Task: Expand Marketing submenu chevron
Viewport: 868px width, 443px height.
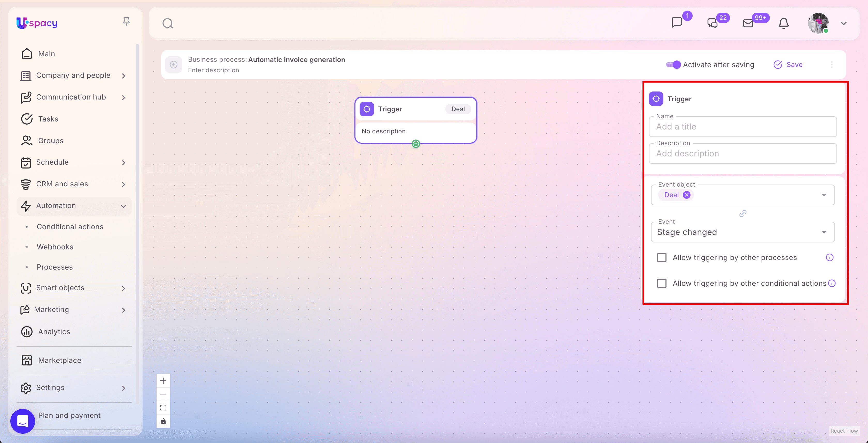Action: pyautogui.click(x=124, y=310)
